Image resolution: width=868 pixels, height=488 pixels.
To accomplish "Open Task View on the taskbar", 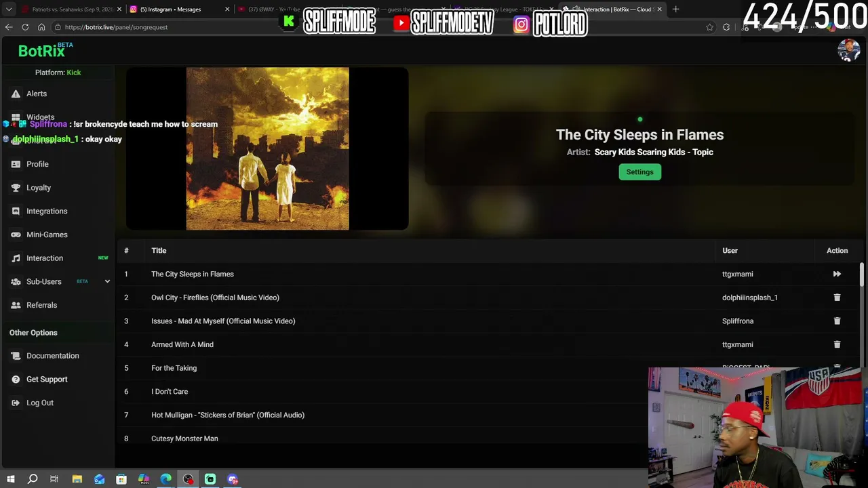I will pyautogui.click(x=54, y=479).
